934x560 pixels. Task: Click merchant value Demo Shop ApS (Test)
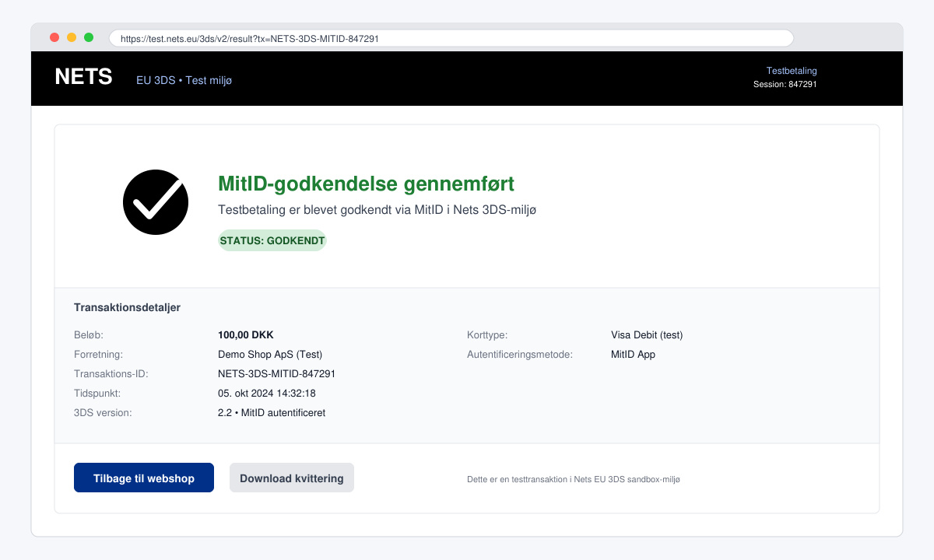click(270, 355)
